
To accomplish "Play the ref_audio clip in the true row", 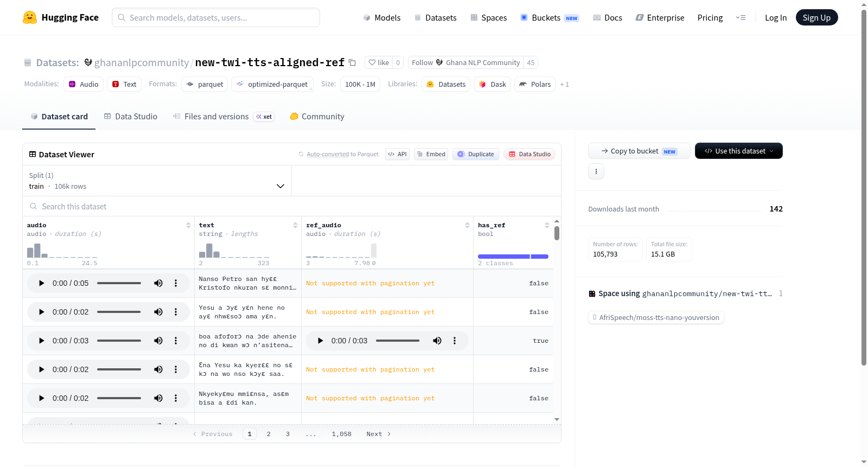I will coord(321,341).
